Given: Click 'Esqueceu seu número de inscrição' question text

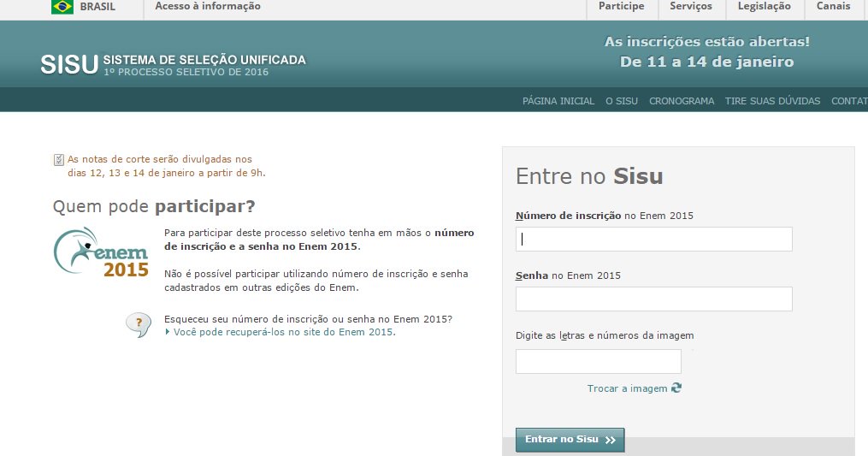Looking at the screenshot, I should 308,319.
